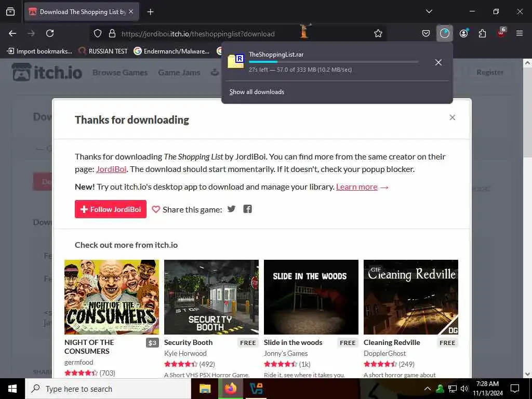The width and height of the screenshot is (532, 399).
Task: Expand the list all tabs chevron
Action: (x=429, y=11)
